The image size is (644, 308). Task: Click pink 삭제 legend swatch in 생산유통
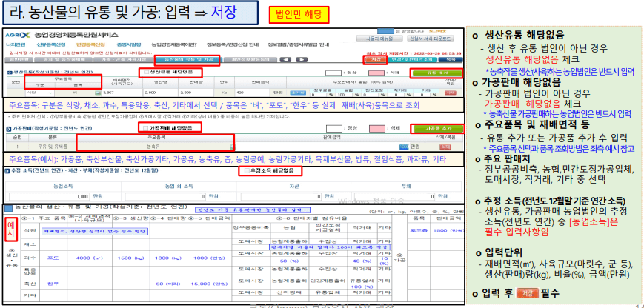pos(376,73)
